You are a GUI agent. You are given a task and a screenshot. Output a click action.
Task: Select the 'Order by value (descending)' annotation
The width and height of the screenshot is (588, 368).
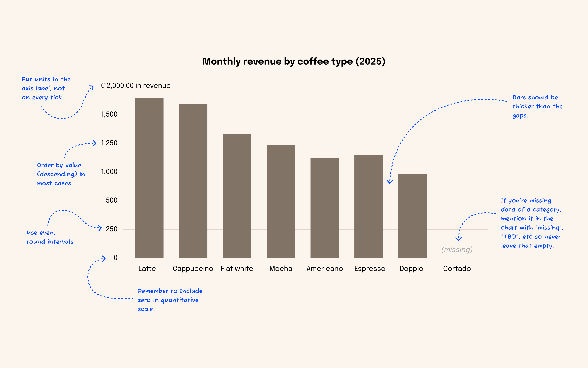click(61, 174)
